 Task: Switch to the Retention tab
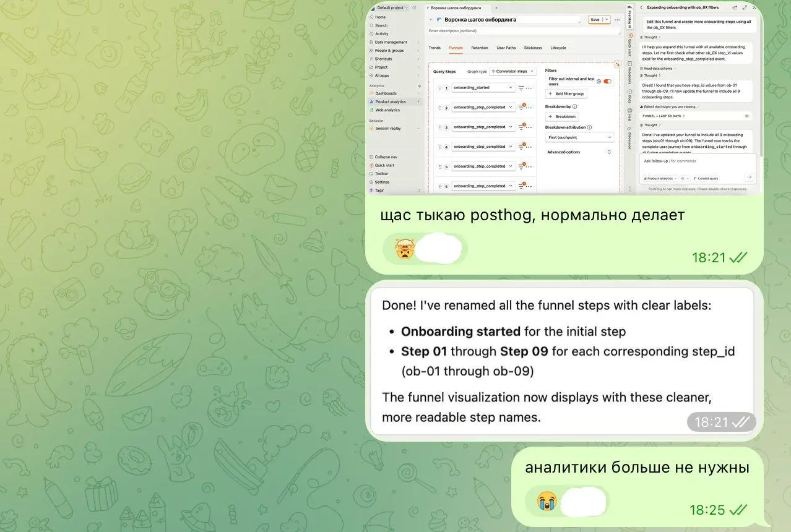480,48
